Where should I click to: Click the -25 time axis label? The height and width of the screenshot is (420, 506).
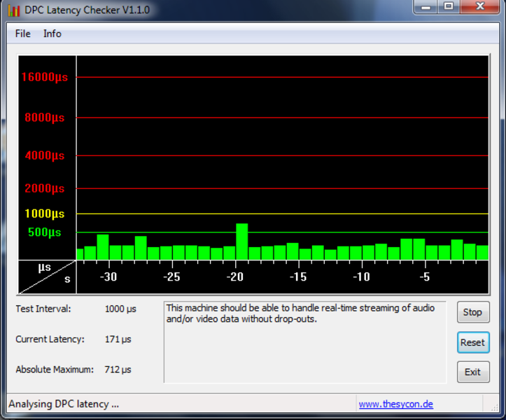[171, 276]
